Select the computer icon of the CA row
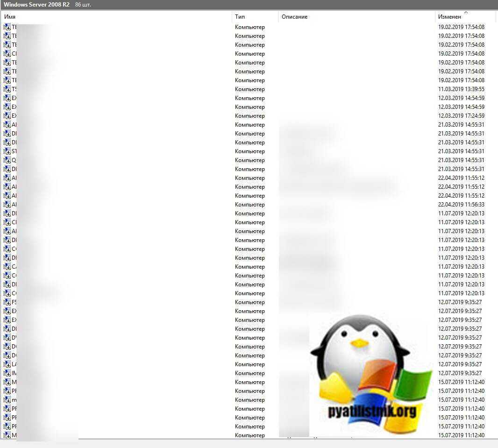 pos(7,267)
